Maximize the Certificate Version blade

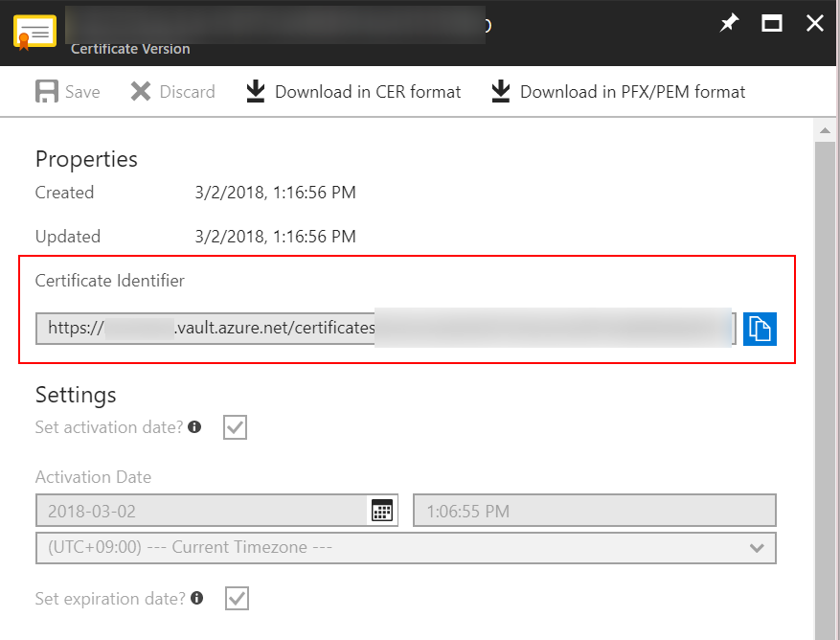click(x=772, y=24)
